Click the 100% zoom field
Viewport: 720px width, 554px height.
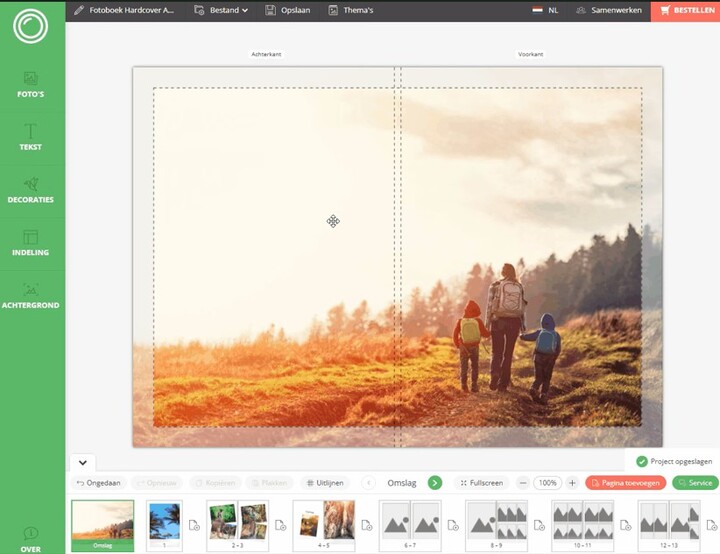[x=547, y=483]
